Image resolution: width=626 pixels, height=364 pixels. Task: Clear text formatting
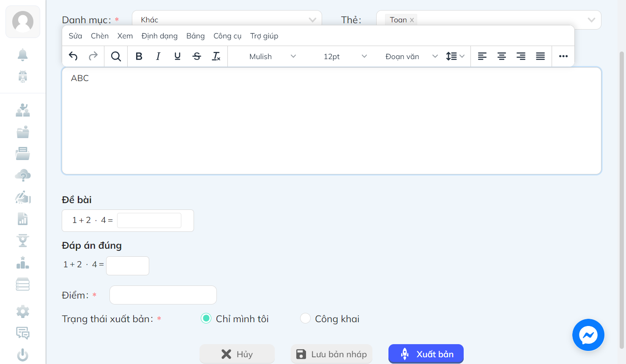coord(216,56)
